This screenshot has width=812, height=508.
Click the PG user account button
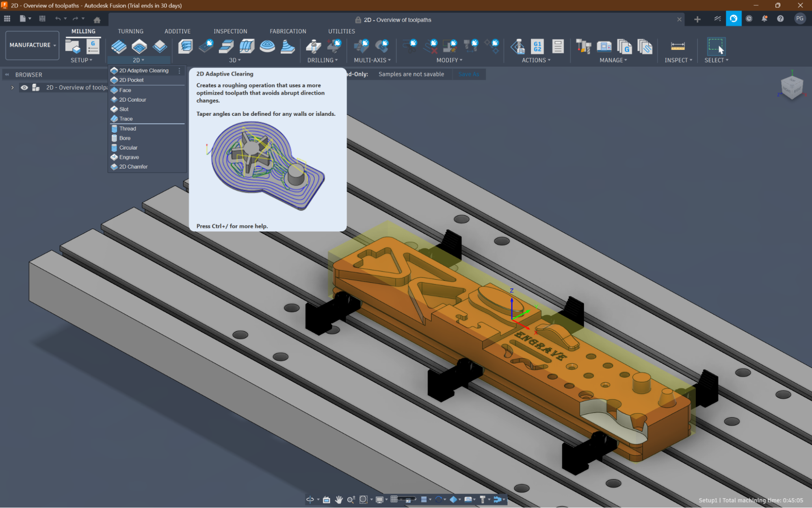799,19
